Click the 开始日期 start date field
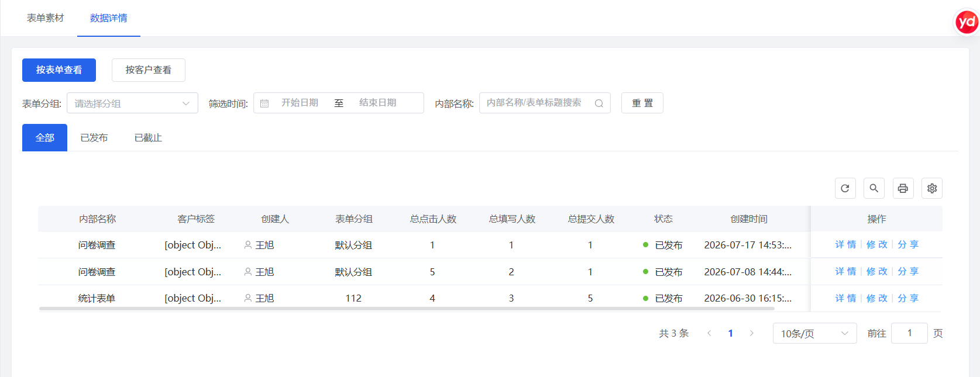This screenshot has height=377, width=980. [300, 103]
